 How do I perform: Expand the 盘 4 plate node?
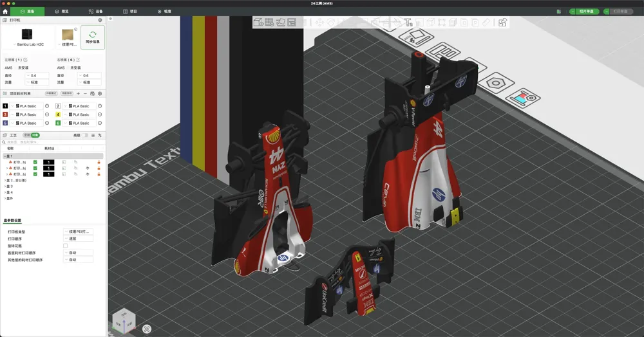5,192
